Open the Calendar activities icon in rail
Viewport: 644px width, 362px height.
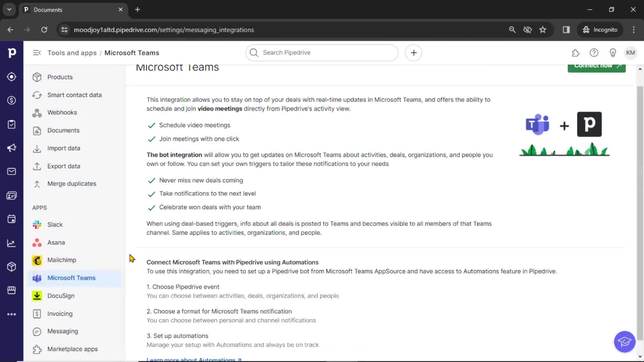11,219
